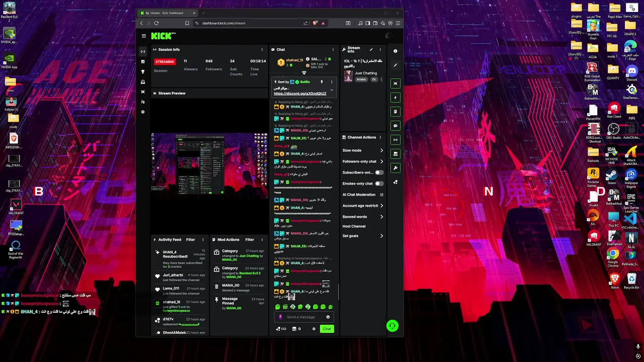This screenshot has height=362, width=644.
Task: Filter the Activity Feed
Action: (x=190, y=240)
